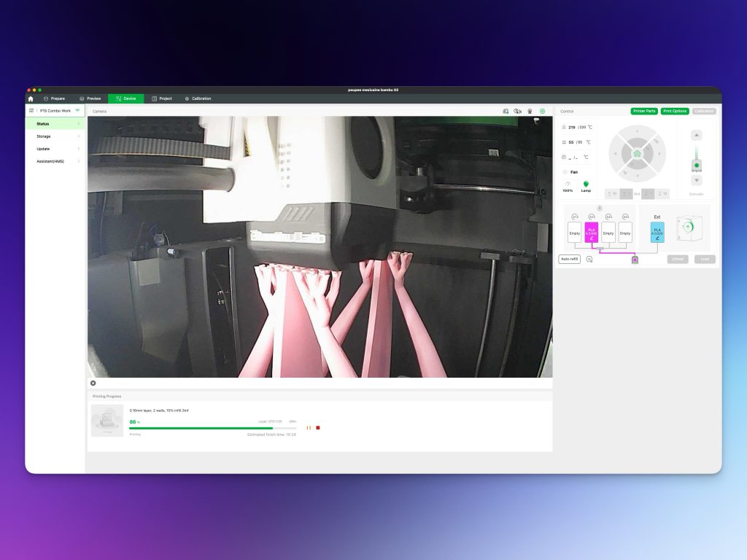Switch to the Prepare tab
This screenshot has height=560, width=747.
55,98
